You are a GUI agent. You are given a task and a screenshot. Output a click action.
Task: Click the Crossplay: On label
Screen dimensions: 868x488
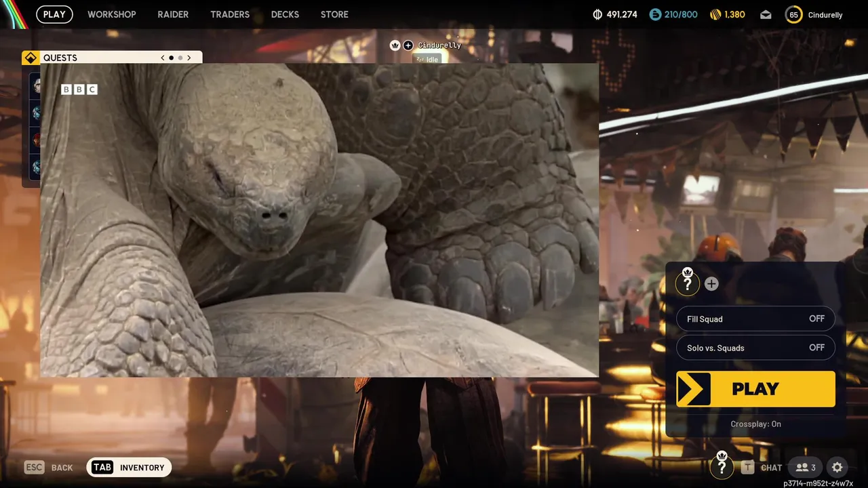755,424
